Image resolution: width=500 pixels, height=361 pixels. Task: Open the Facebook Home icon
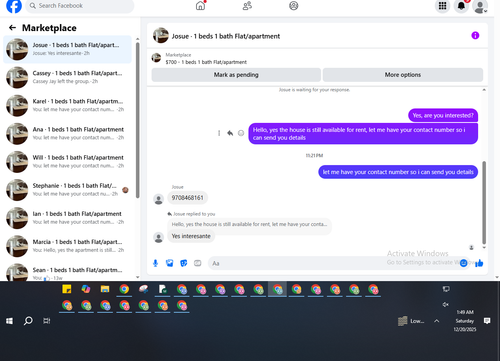200,6
